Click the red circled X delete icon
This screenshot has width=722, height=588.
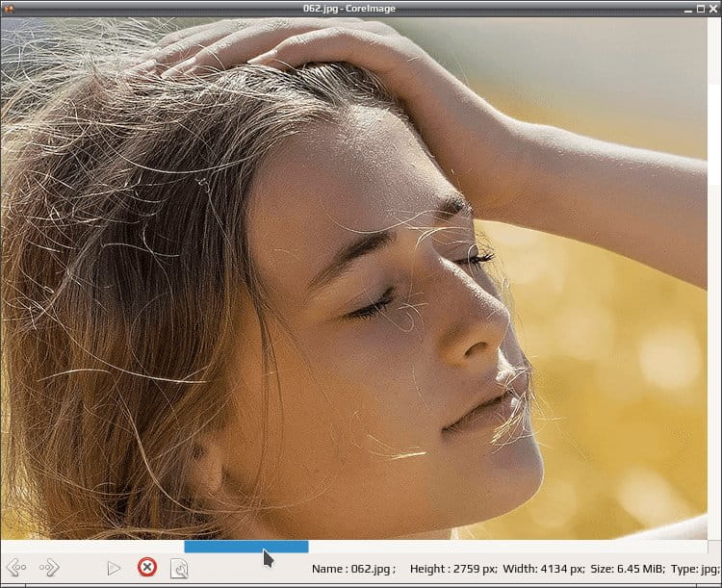[x=147, y=567]
